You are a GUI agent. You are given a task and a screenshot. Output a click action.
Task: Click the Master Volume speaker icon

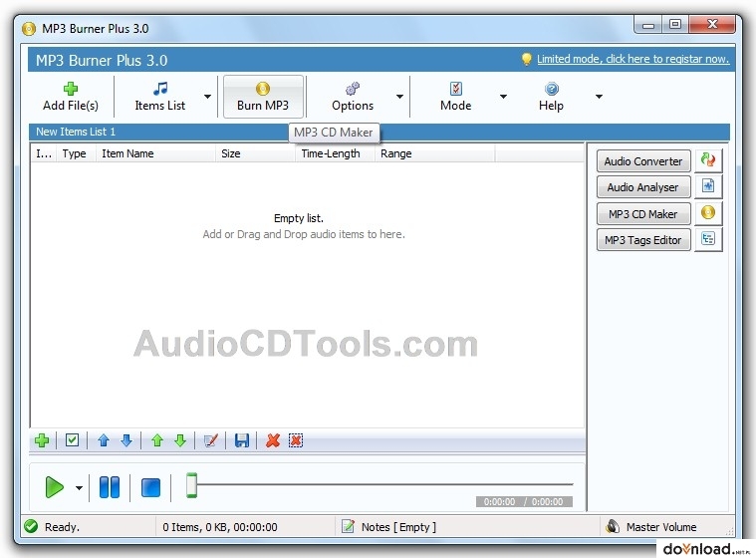[x=613, y=526]
